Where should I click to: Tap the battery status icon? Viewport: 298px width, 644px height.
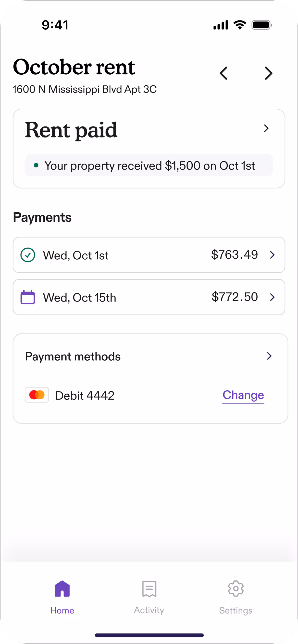pyautogui.click(x=262, y=25)
